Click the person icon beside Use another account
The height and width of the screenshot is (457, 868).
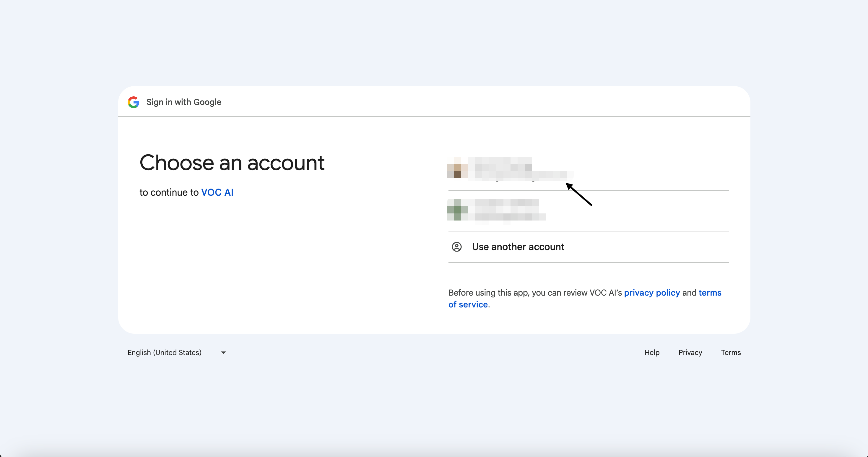point(456,247)
